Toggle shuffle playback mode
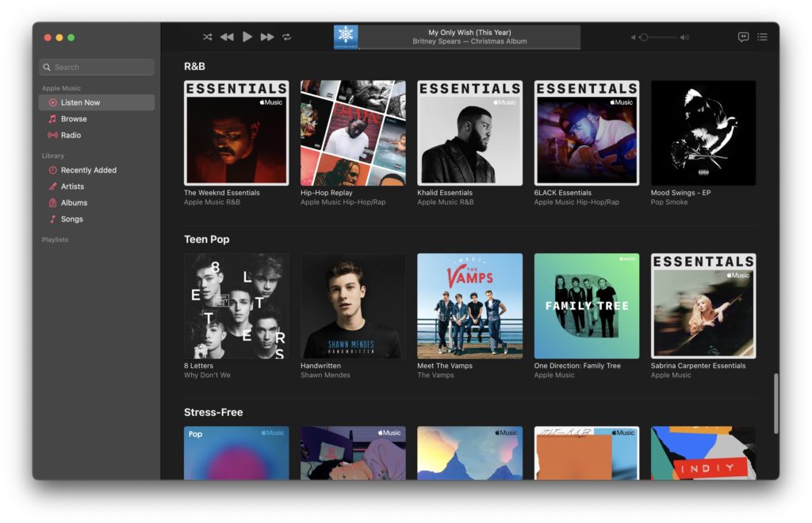This screenshot has width=812, height=523. click(x=207, y=37)
